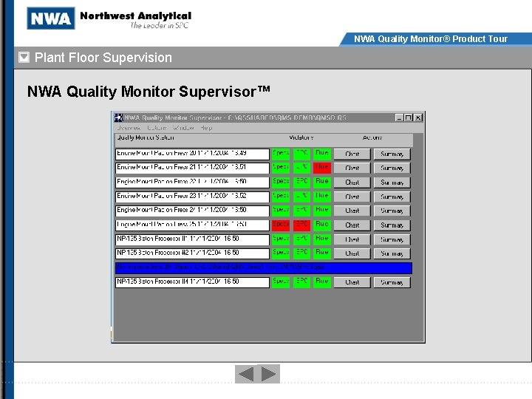
Task: Open Chart for Engine Mount Press 22
Action: tap(352, 183)
